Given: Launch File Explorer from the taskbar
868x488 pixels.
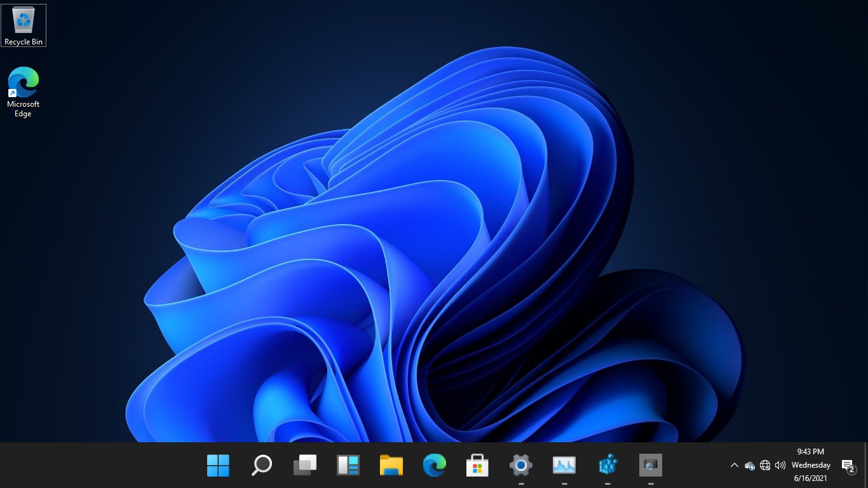Looking at the screenshot, I should tap(391, 465).
